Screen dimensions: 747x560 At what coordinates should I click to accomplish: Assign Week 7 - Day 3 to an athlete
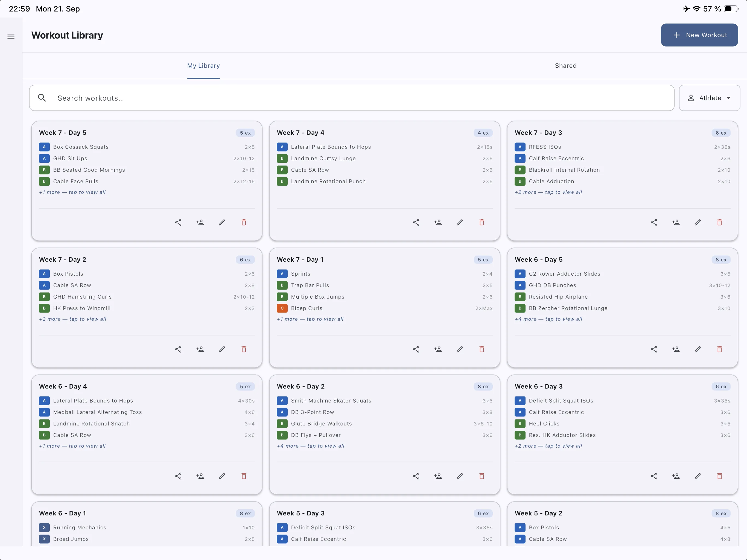point(676,222)
